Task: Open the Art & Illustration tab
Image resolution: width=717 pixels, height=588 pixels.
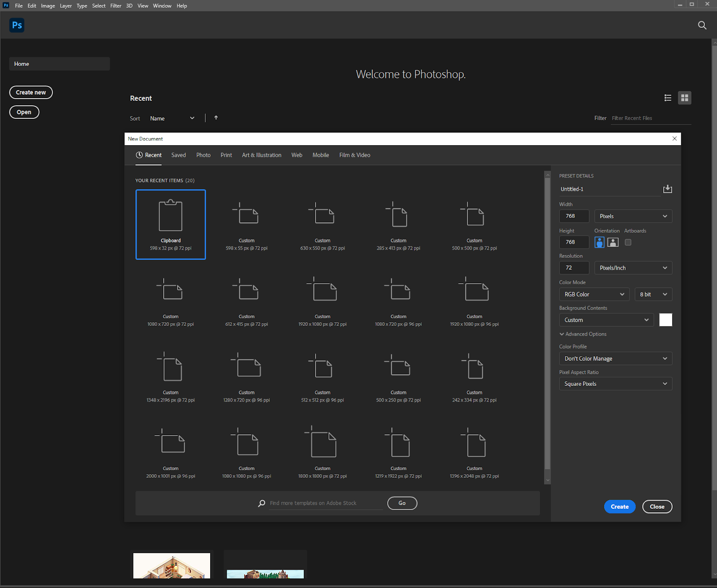Action: (x=262, y=155)
